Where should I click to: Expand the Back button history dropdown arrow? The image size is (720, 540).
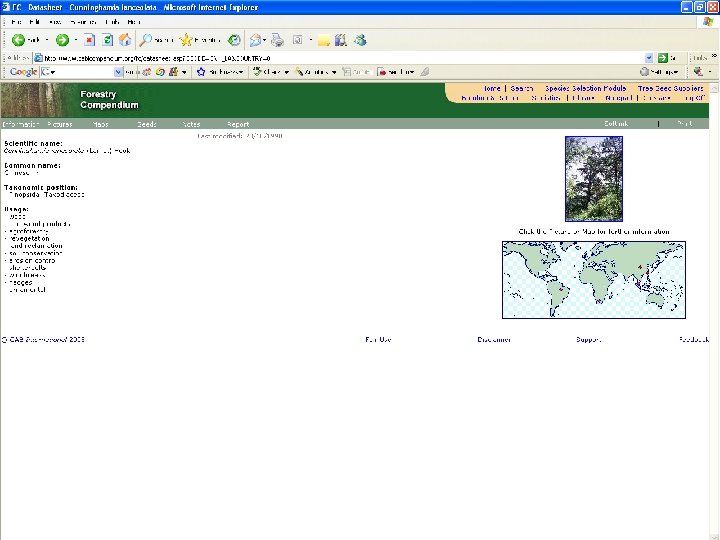pos(46,40)
